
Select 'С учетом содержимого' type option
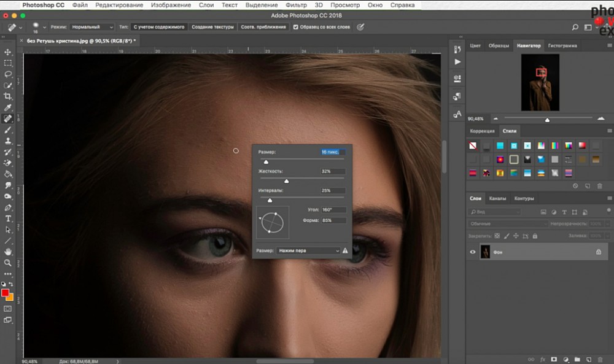pos(159,27)
